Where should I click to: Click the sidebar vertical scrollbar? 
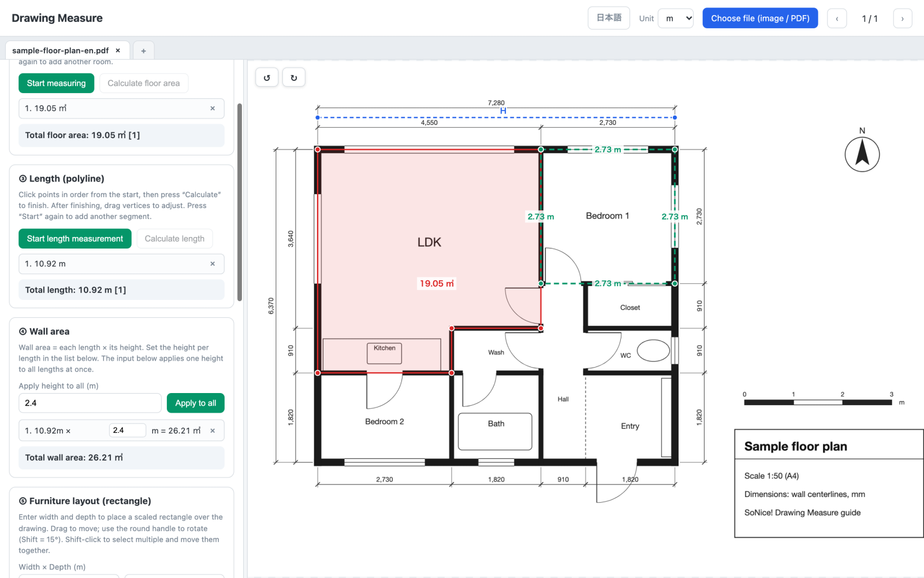[x=240, y=202]
